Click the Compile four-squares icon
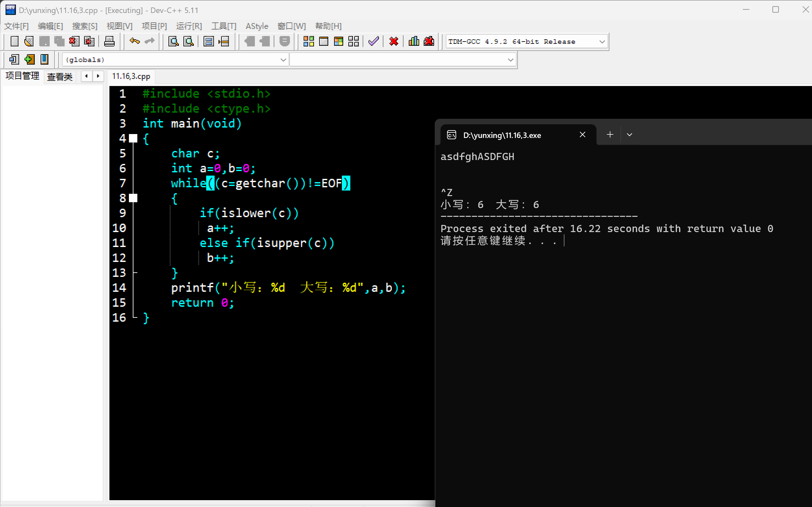The height and width of the screenshot is (507, 812). tap(308, 41)
